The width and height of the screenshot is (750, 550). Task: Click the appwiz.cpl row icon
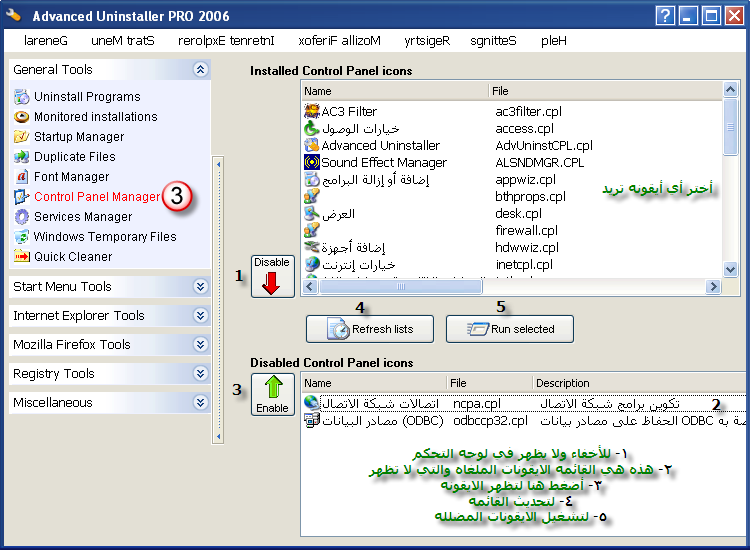click(x=312, y=179)
